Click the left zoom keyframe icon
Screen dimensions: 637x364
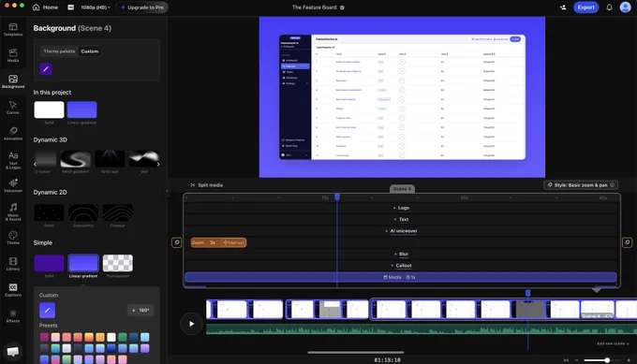pos(177,242)
